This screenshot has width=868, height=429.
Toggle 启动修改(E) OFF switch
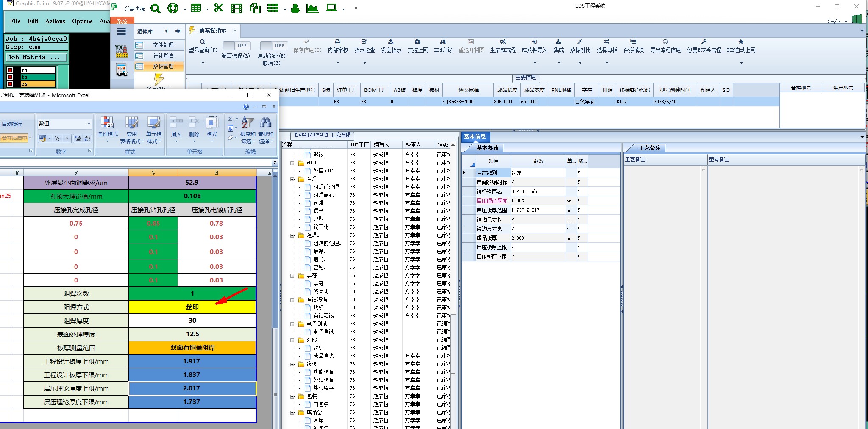tap(274, 45)
